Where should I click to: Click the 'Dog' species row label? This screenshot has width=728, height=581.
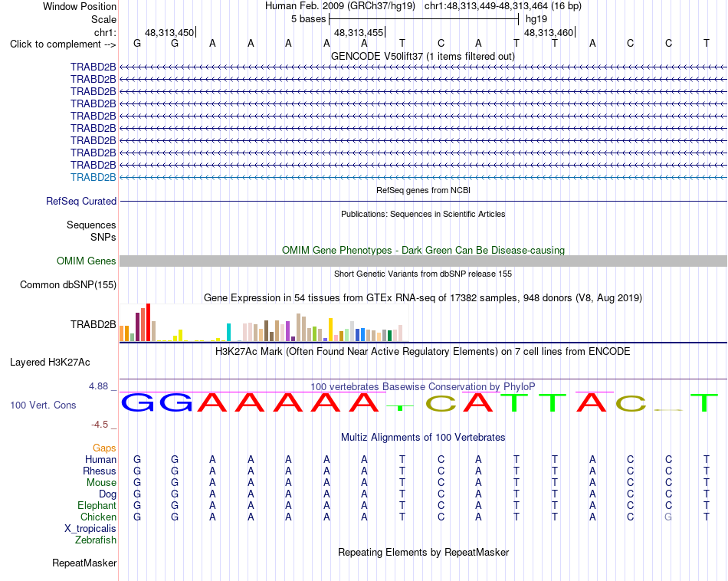coord(107,494)
